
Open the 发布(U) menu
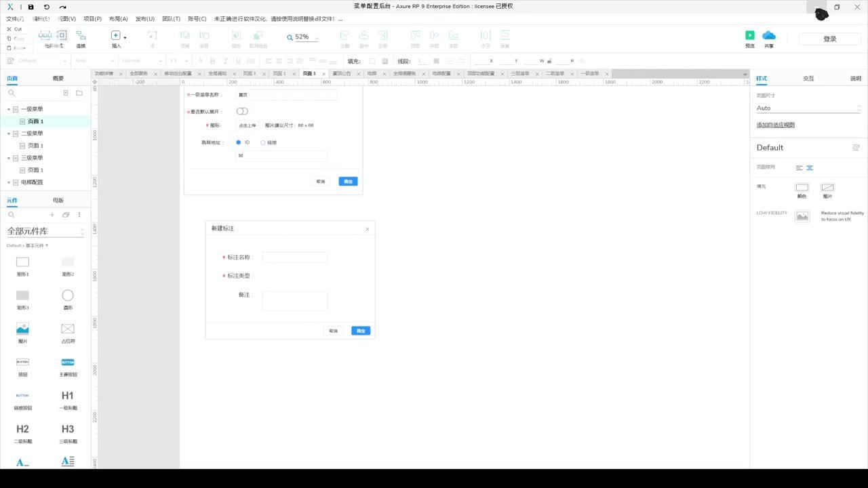pos(145,19)
